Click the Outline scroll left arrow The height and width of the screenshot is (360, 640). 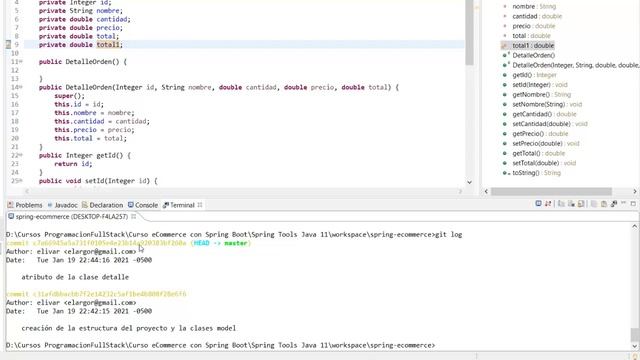pyautogui.click(x=486, y=191)
